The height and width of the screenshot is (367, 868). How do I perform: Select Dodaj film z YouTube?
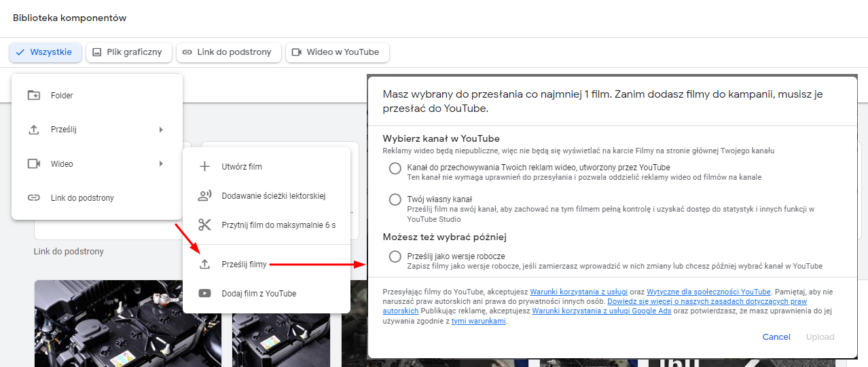tap(267, 294)
